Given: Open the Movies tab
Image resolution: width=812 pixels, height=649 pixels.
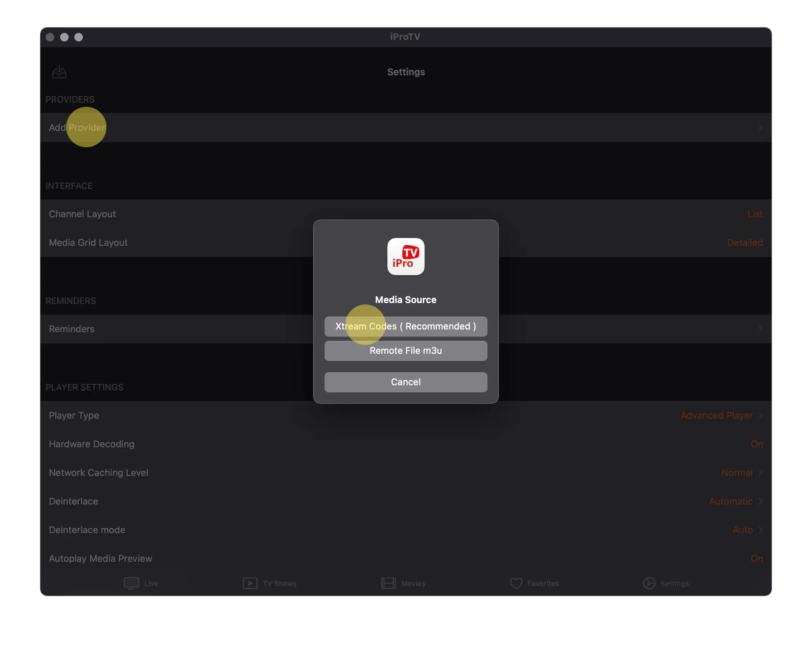Looking at the screenshot, I should click(403, 583).
